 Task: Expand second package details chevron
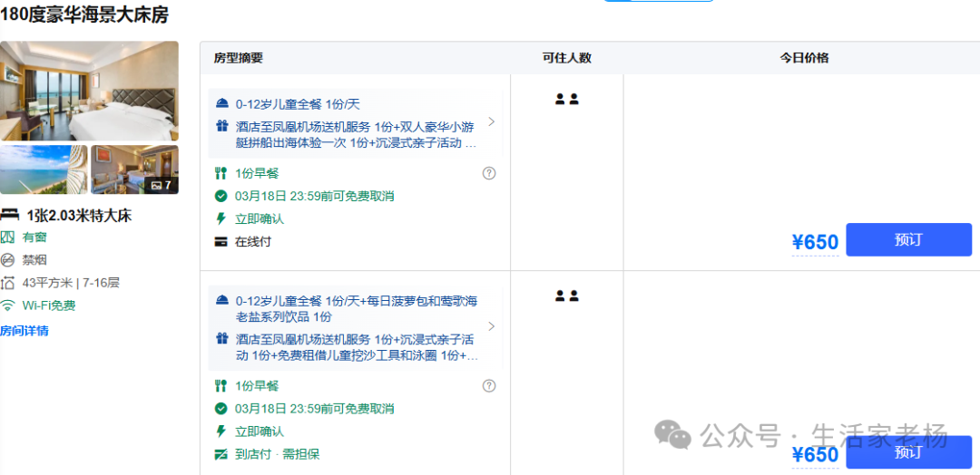(x=491, y=326)
